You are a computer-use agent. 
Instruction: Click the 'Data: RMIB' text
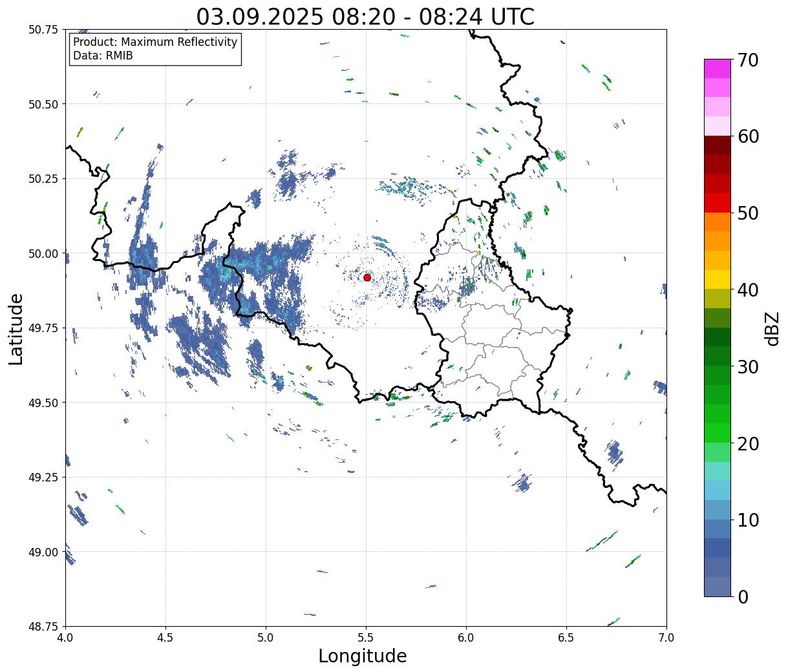point(103,56)
